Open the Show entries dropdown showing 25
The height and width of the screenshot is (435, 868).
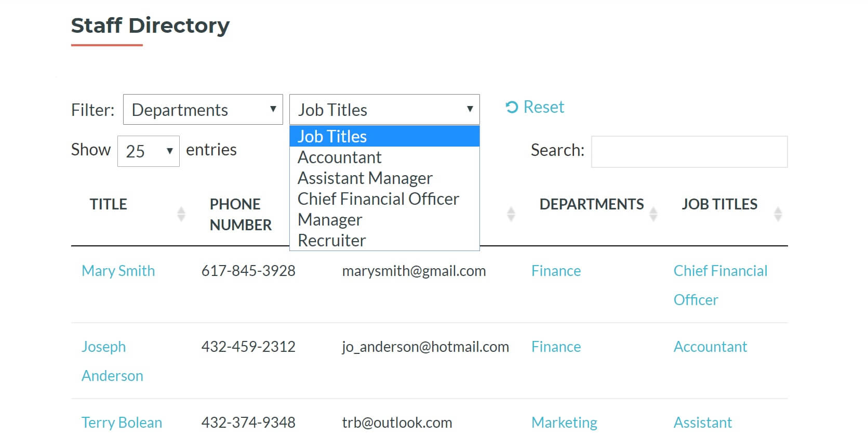[148, 150]
